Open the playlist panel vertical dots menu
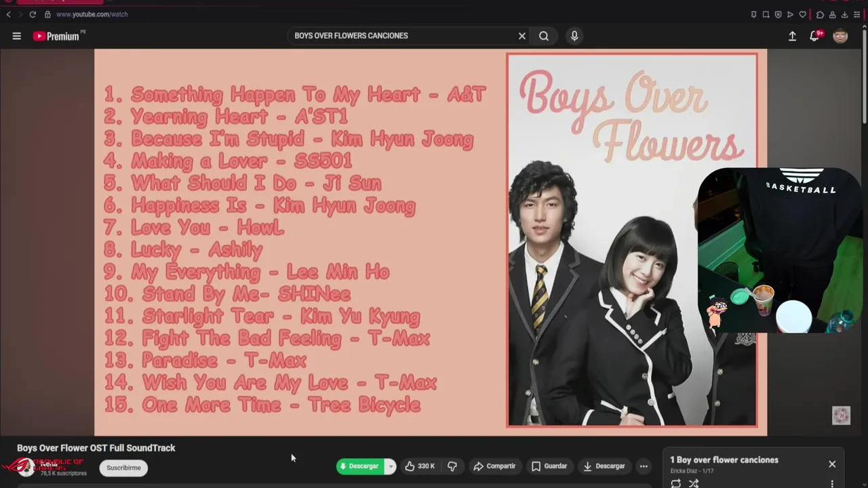The height and width of the screenshot is (488, 868). (832, 484)
